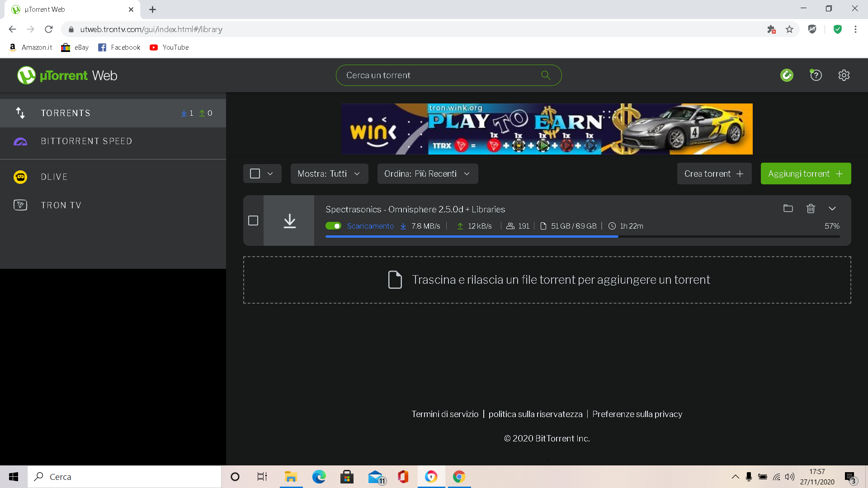
Task: Click the µTorrent Web logo
Action: pyautogui.click(x=67, y=75)
